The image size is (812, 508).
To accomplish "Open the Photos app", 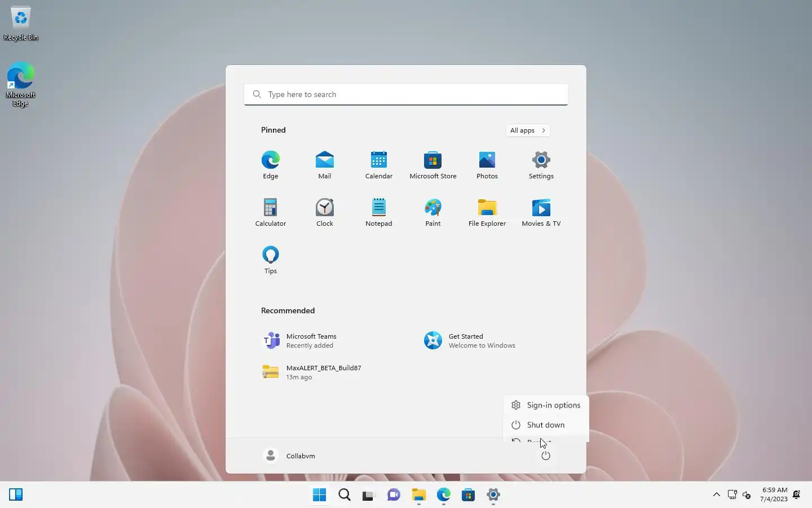I will point(487,165).
